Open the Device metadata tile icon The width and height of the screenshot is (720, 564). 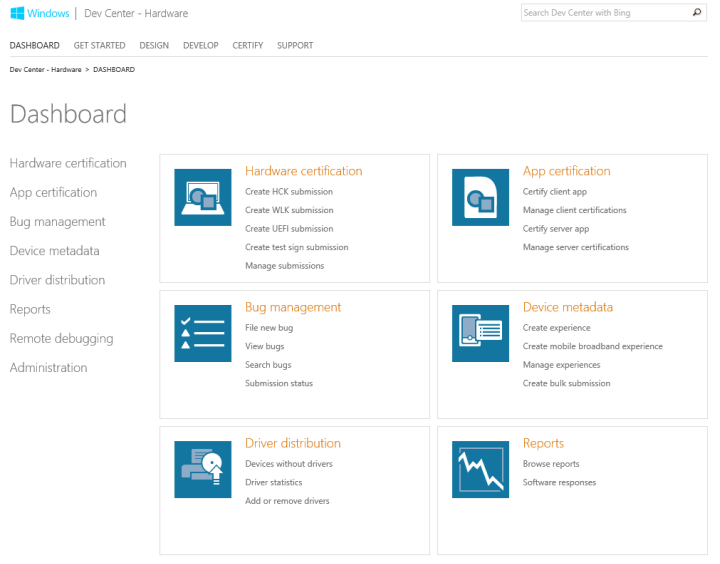pos(480,333)
